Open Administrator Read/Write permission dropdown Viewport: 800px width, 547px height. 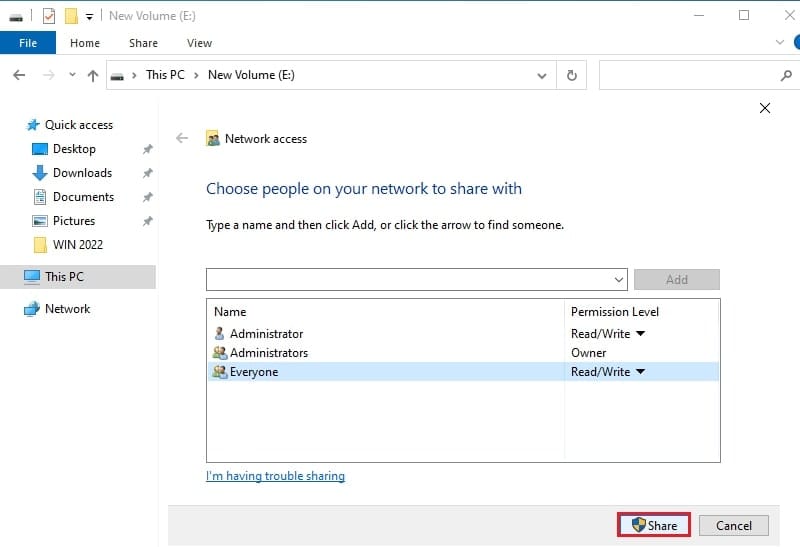640,334
